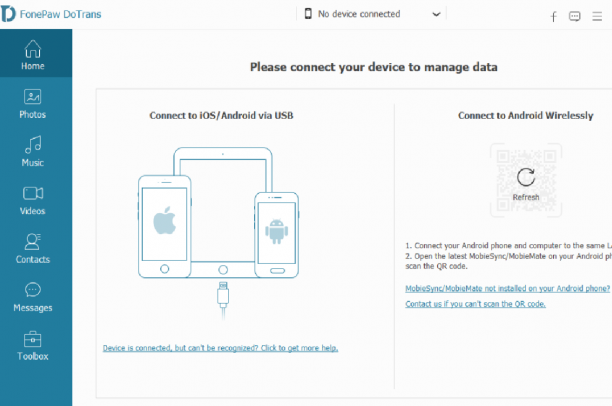Click the iPhone illustration with Apple logo
This screenshot has width=612, height=406.
164,226
